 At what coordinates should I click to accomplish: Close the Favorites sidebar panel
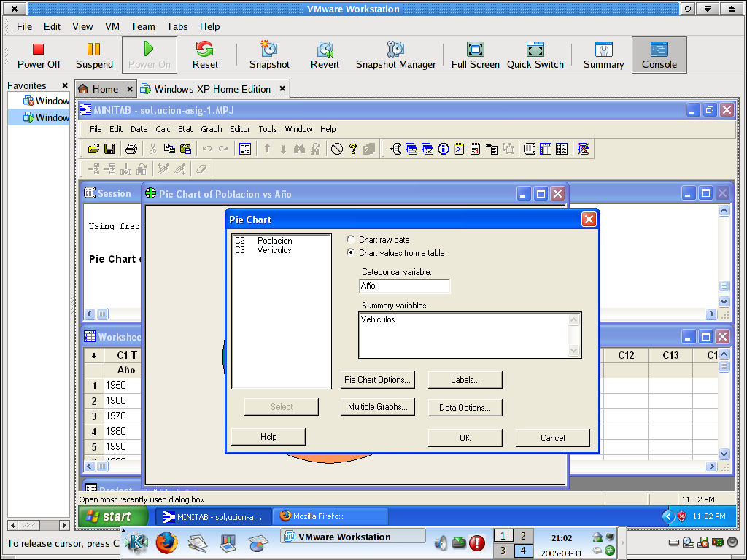pyautogui.click(x=65, y=86)
